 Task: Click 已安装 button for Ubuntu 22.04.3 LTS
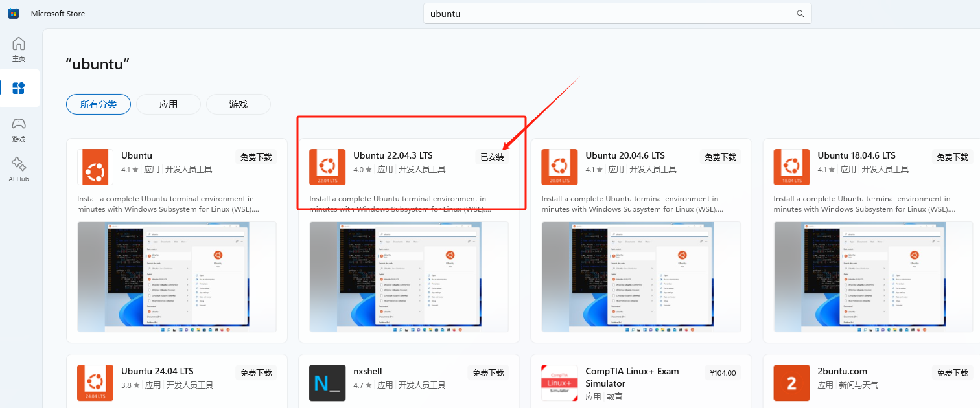click(492, 157)
